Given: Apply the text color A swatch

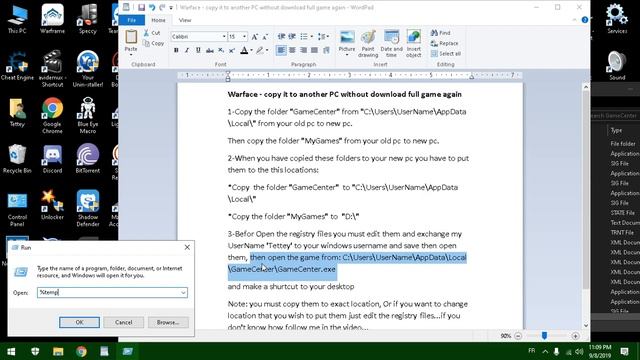Looking at the screenshot, I should point(244,50).
